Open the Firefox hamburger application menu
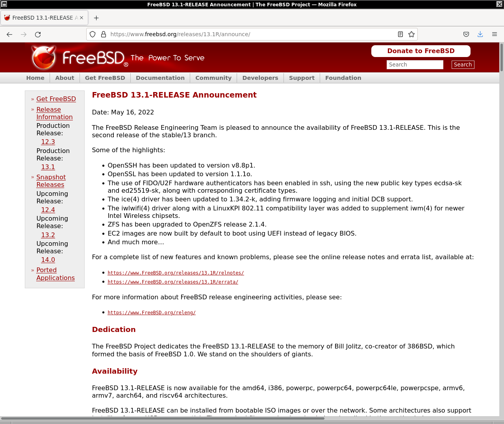 point(495,34)
